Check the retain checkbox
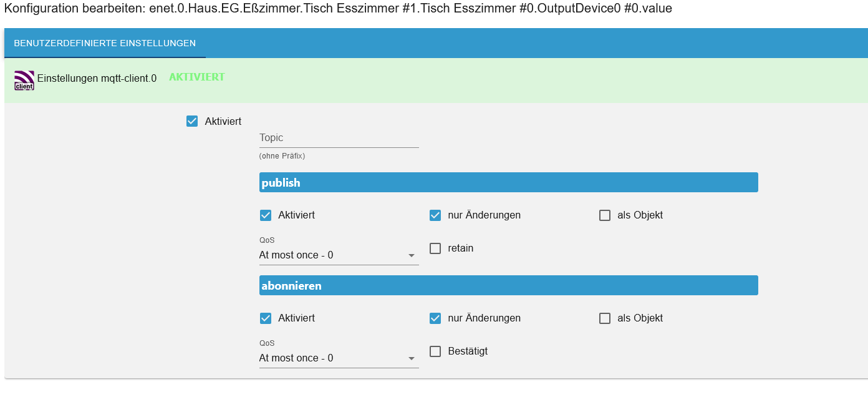 click(435, 248)
